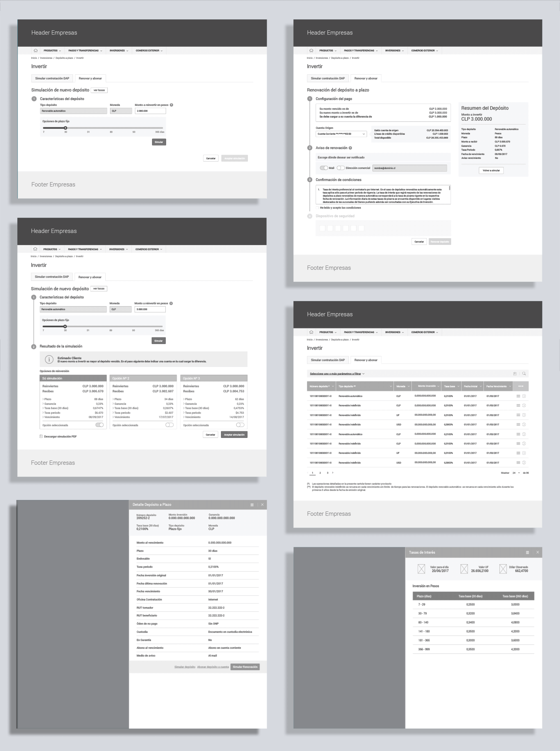Click info icon in the 'Estimado Cliente' notice
The height and width of the screenshot is (751, 560).
[x=49, y=359]
